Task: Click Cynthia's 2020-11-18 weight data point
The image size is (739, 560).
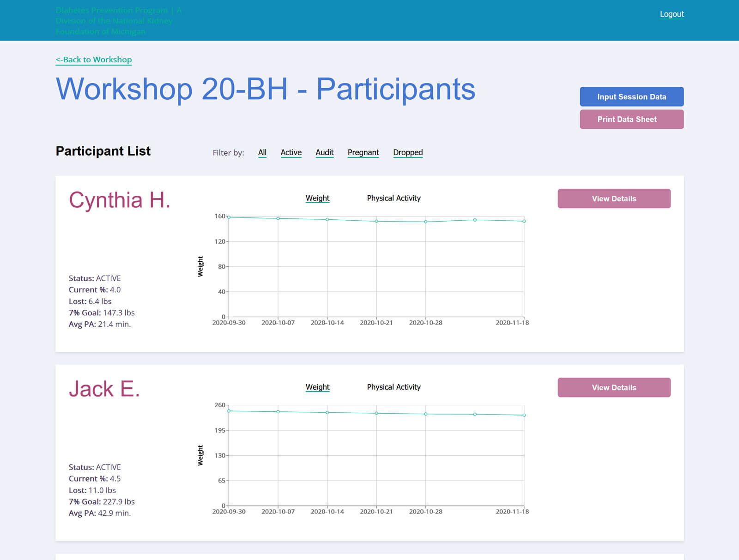Action: [524, 221]
